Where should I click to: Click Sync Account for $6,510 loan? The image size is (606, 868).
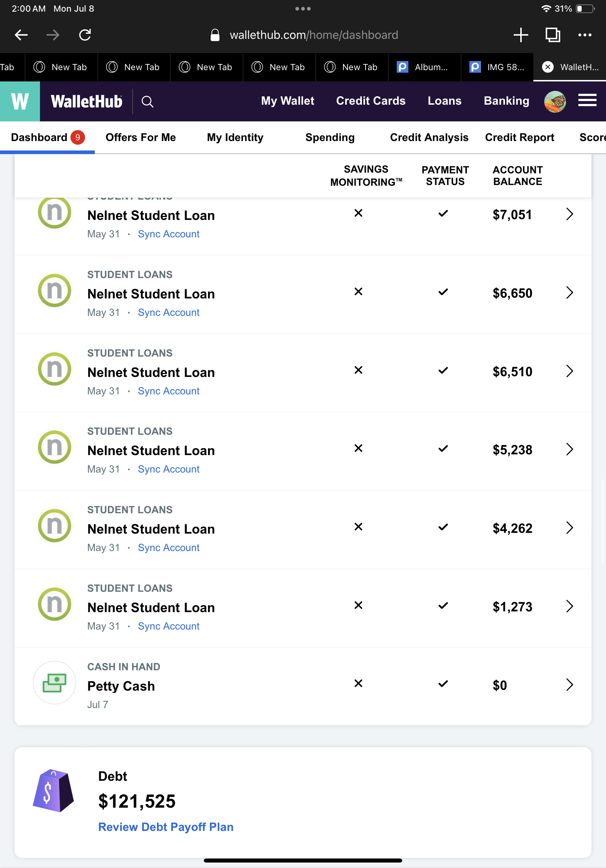click(x=169, y=391)
